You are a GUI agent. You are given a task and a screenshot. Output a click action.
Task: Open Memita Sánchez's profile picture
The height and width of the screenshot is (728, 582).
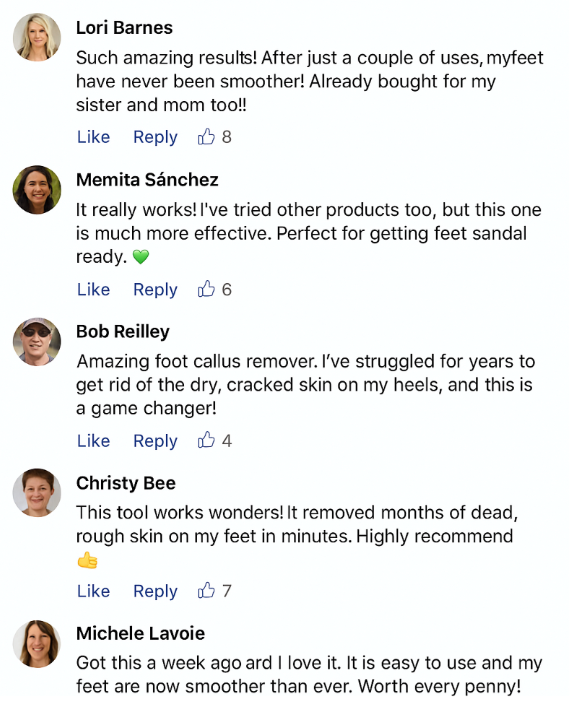37,190
